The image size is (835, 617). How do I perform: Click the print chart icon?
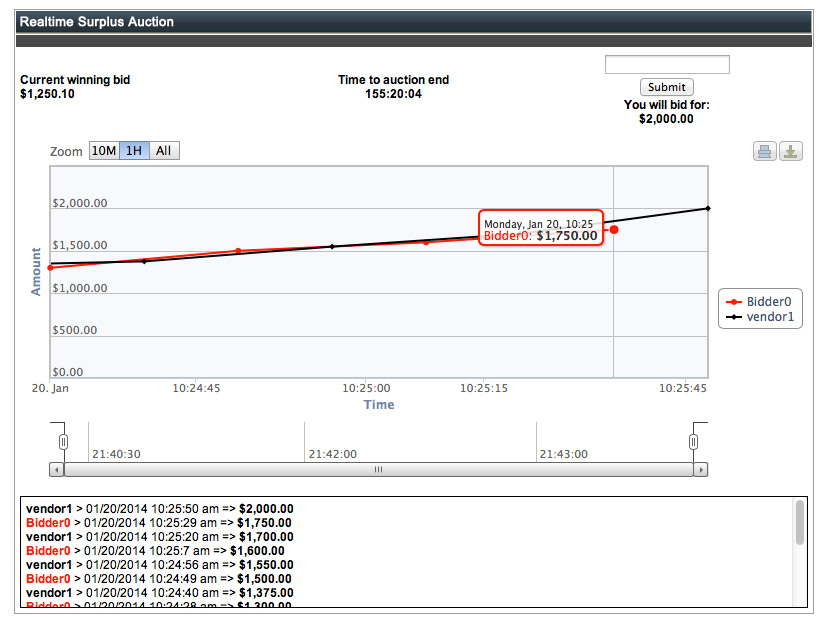(765, 152)
